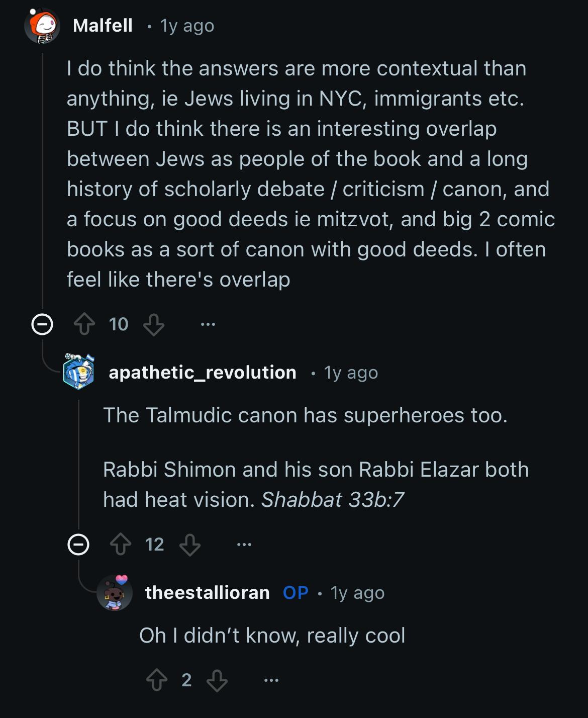This screenshot has width=588, height=718.
Task: Open more options for apathetic_revolution's comment
Action: (x=244, y=544)
